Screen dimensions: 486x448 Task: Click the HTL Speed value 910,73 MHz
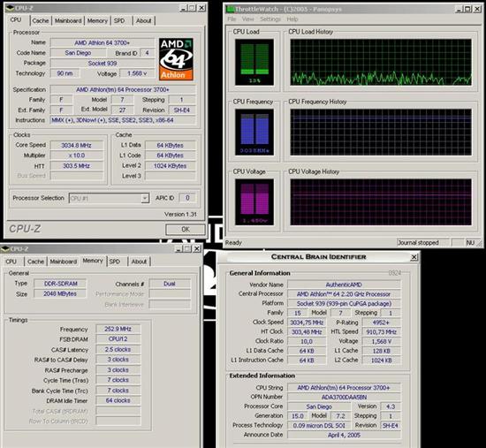click(x=381, y=332)
